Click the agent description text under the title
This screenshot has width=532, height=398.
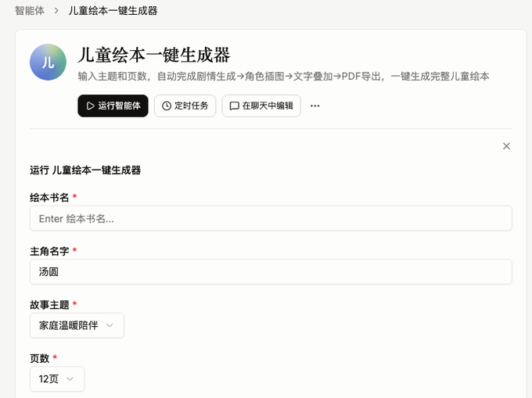(x=283, y=77)
